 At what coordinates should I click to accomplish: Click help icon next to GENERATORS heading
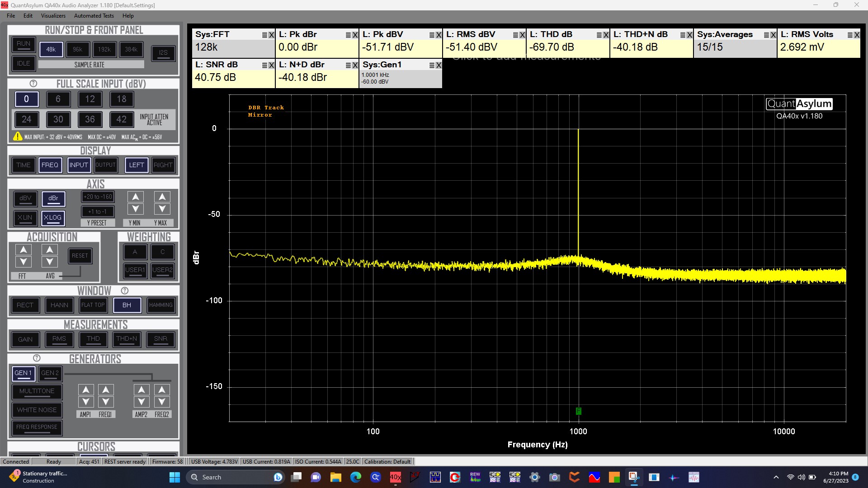[37, 358]
